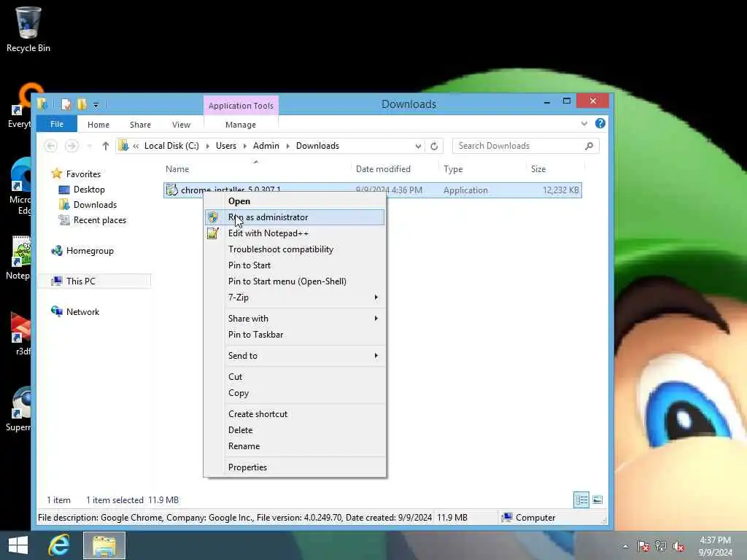
Task: Go up one folder level
Action: coord(105,146)
